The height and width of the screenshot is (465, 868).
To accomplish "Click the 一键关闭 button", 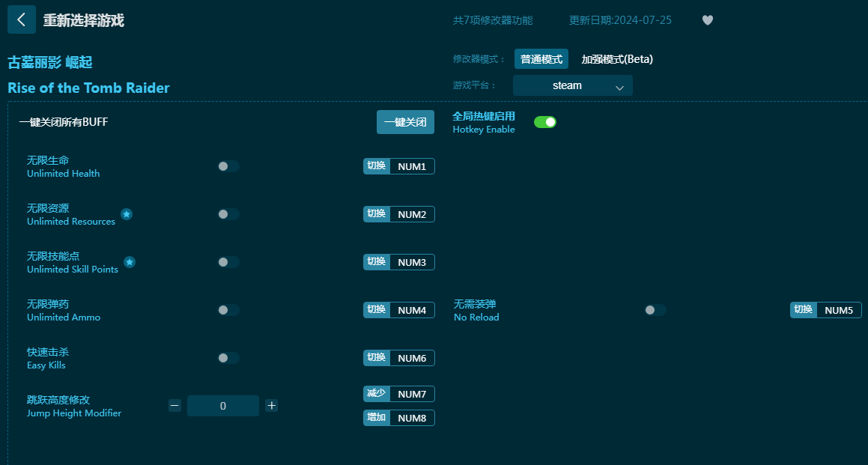I will (x=406, y=122).
